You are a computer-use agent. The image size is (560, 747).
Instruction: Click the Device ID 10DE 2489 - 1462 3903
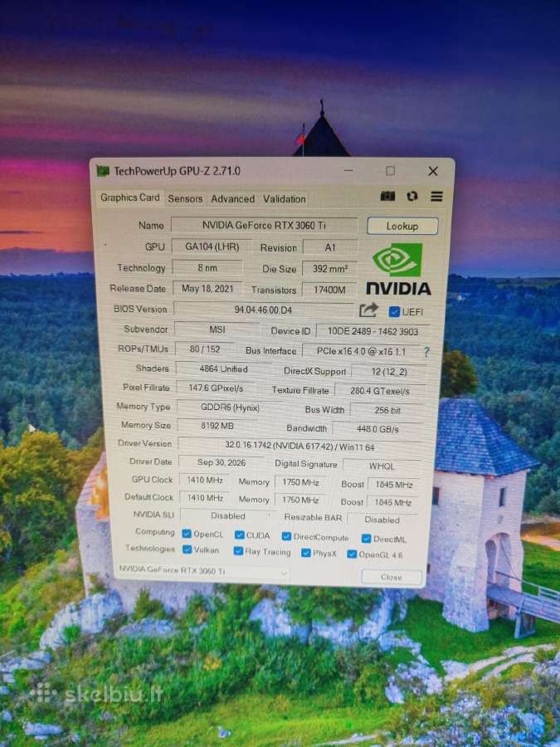click(x=373, y=331)
